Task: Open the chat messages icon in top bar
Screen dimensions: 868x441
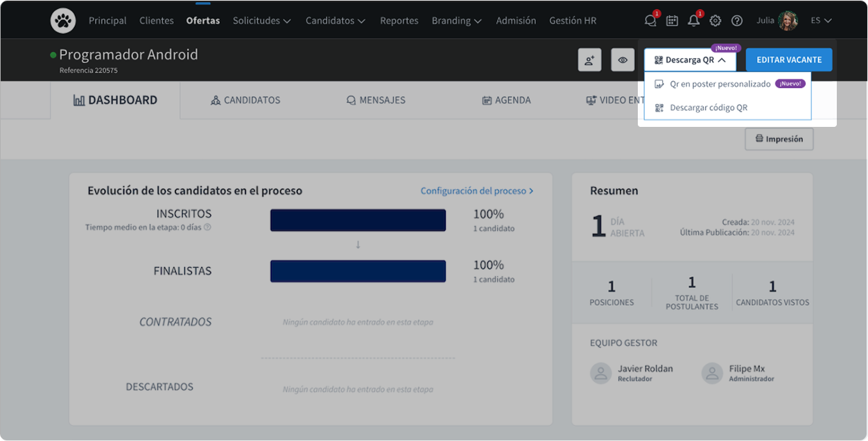Action: 650,21
